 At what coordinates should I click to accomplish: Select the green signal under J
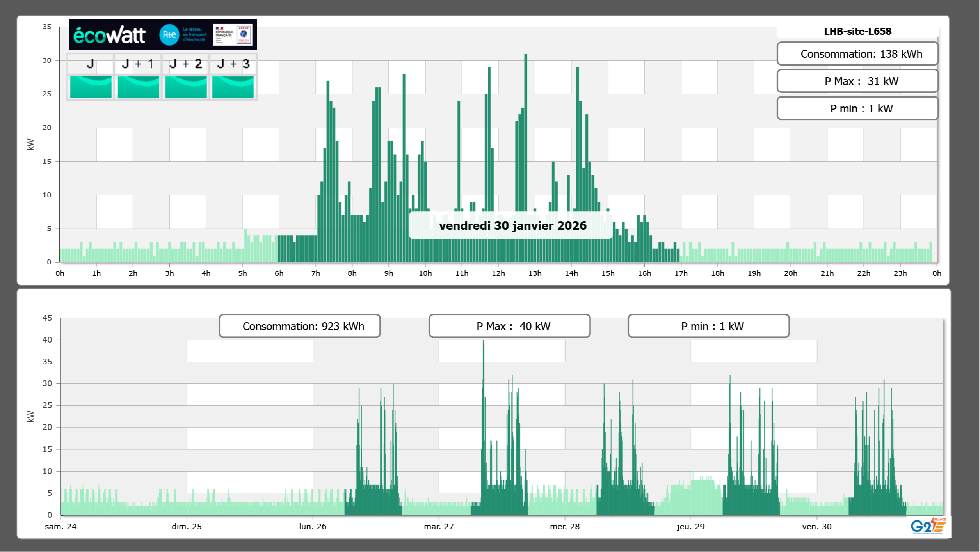[x=91, y=87]
